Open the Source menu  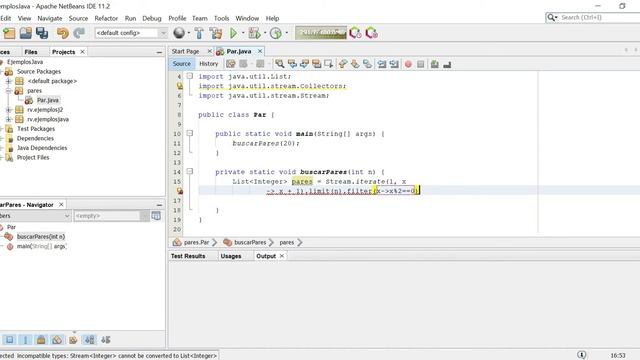coord(78,18)
